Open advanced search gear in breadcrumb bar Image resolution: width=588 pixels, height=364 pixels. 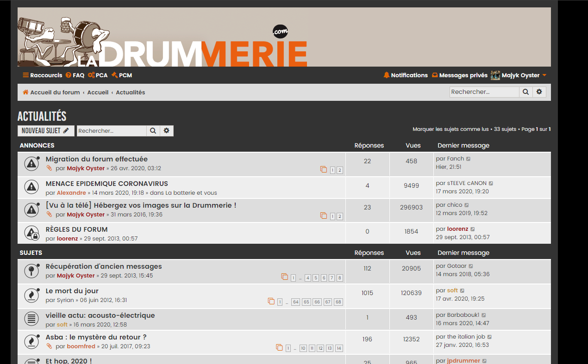(539, 92)
